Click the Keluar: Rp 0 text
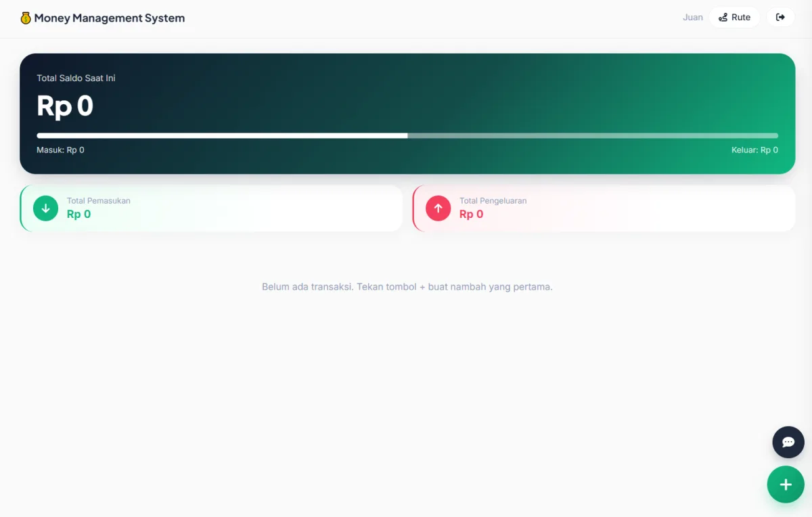This screenshot has width=812, height=517. pos(754,150)
